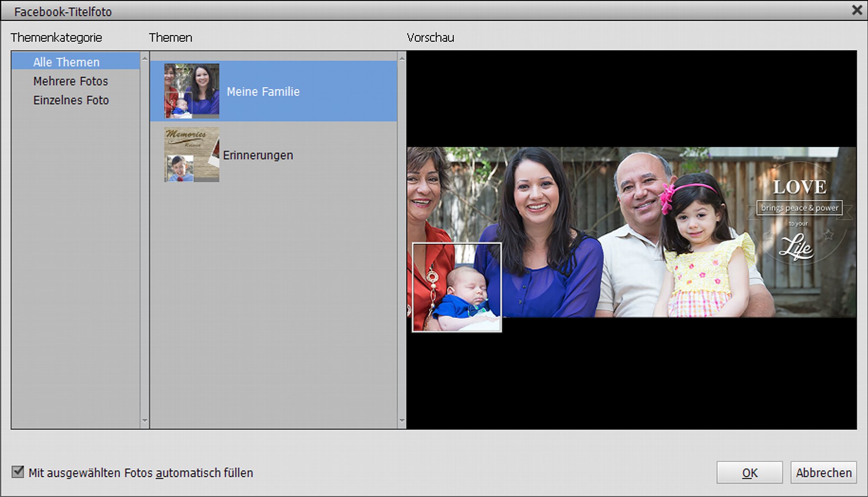Select the Meine Familie theme label

[263, 92]
